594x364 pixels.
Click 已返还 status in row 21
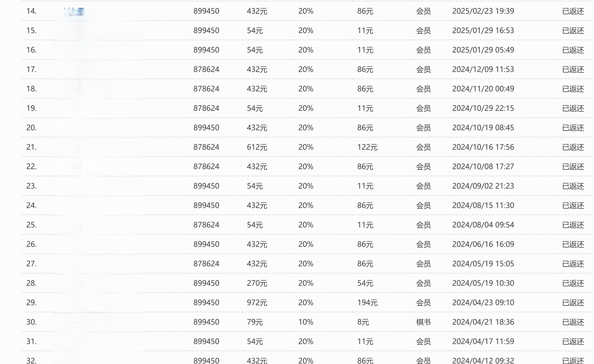pyautogui.click(x=573, y=147)
